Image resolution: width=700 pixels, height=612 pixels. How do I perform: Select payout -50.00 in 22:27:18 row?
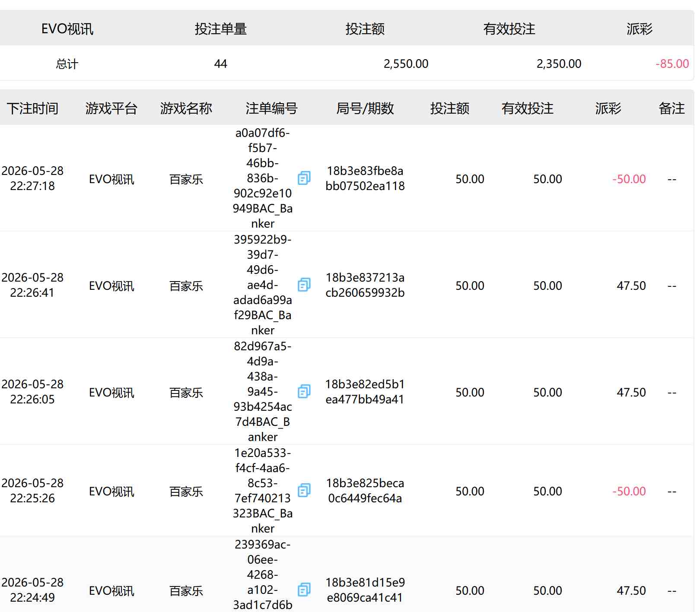click(629, 179)
